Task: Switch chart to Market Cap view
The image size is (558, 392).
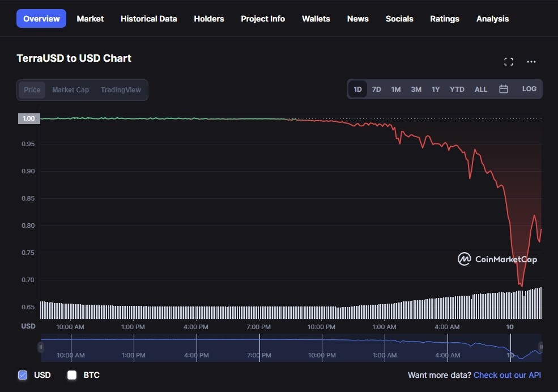Action: [70, 90]
